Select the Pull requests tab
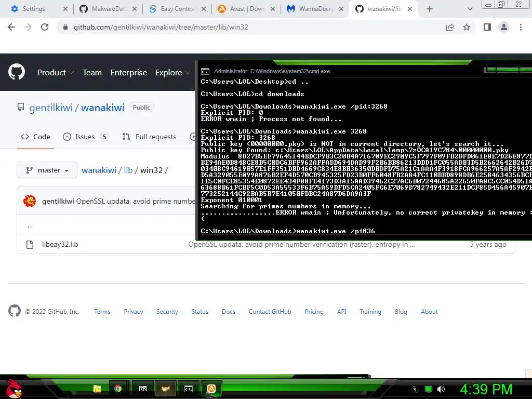 [149, 137]
